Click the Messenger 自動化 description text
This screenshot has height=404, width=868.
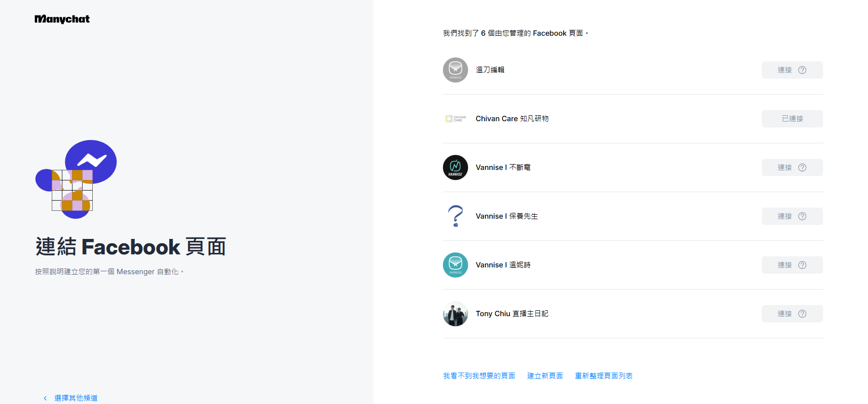pos(109,272)
